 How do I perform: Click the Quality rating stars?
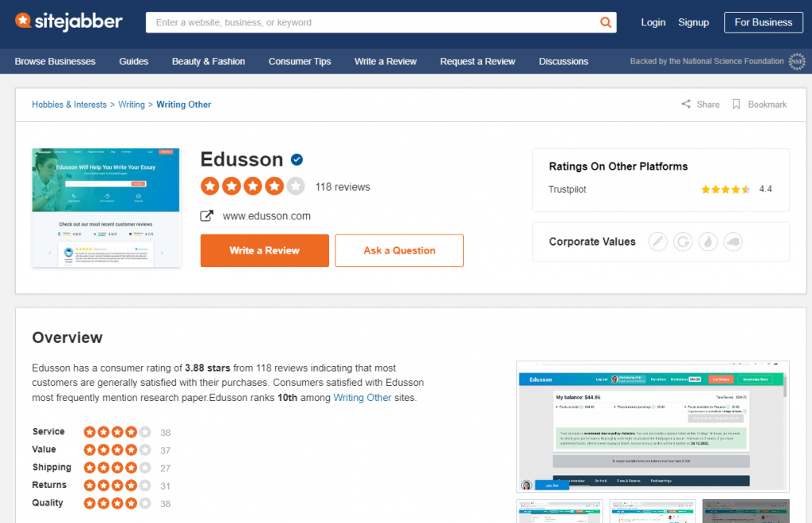117,503
